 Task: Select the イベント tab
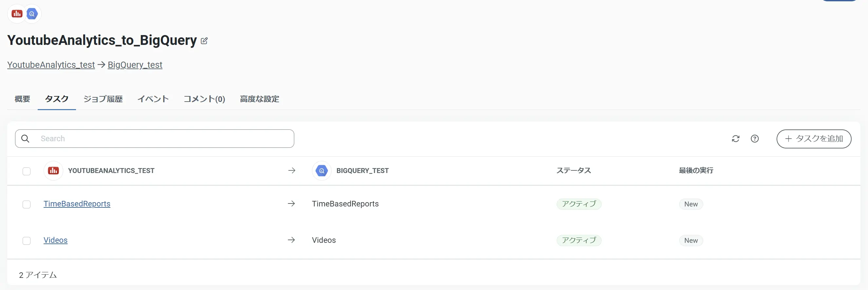coord(153,99)
